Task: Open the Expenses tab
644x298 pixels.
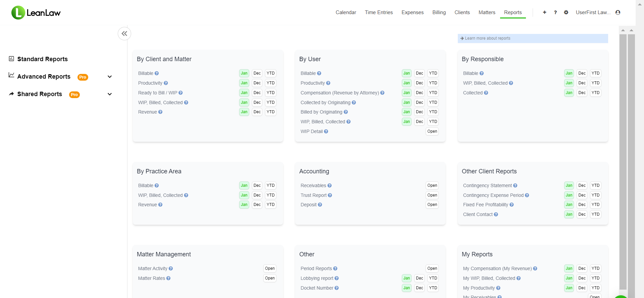Action: coord(413,12)
